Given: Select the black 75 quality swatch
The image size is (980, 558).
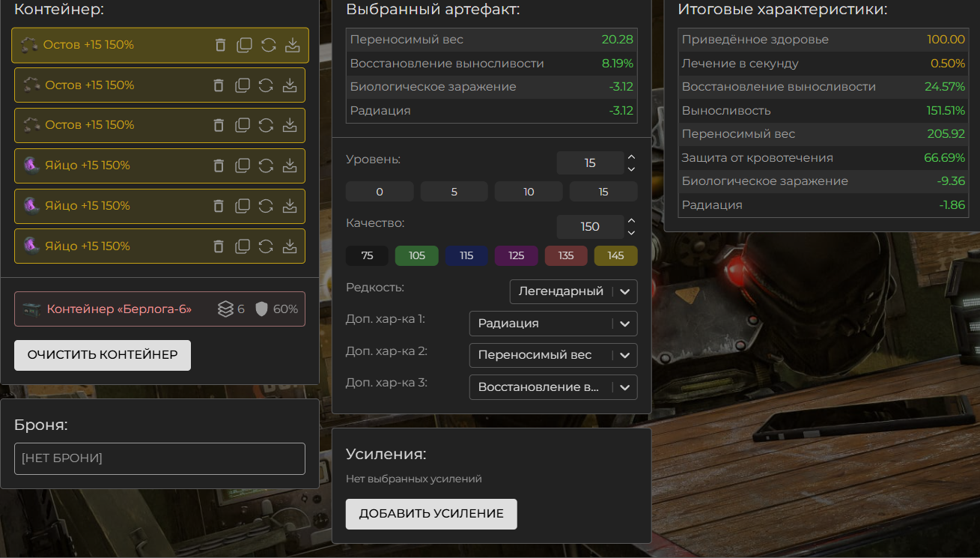Looking at the screenshot, I should coord(367,255).
